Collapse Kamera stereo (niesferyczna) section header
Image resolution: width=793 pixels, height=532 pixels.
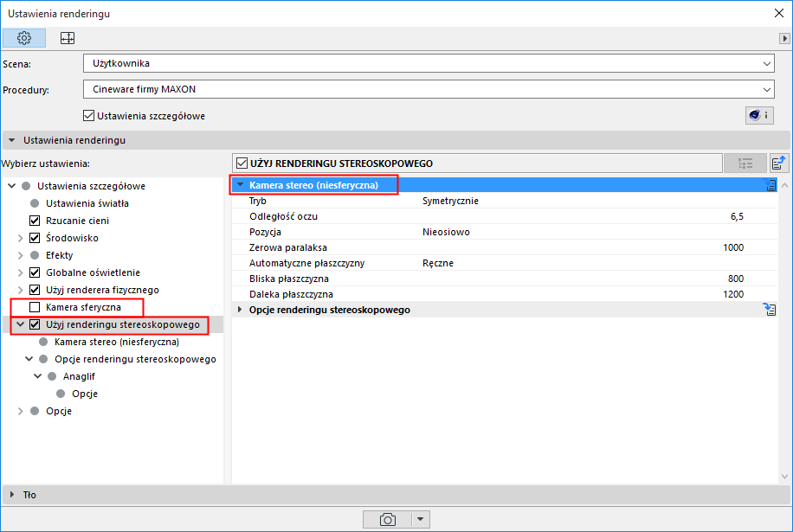241,185
